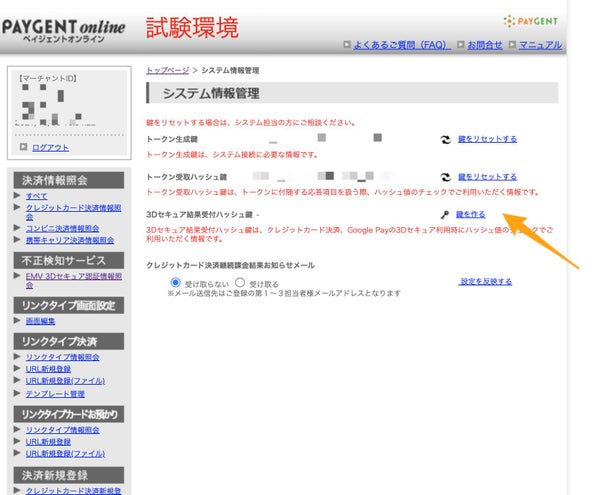
Task: Open EMV 3Dセキュア認証情報照会 in sidebar
Action: 74,280
